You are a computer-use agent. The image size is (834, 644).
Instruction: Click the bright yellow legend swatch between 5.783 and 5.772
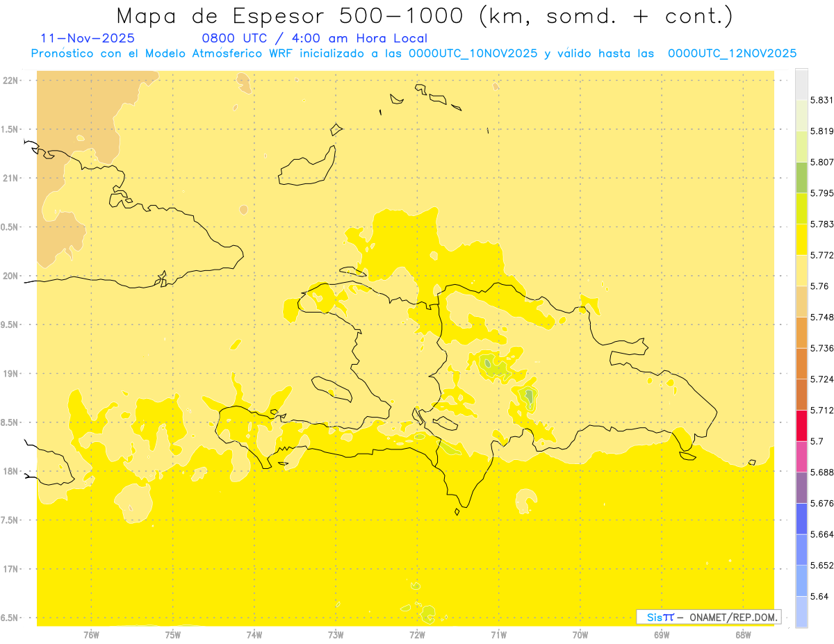point(801,240)
